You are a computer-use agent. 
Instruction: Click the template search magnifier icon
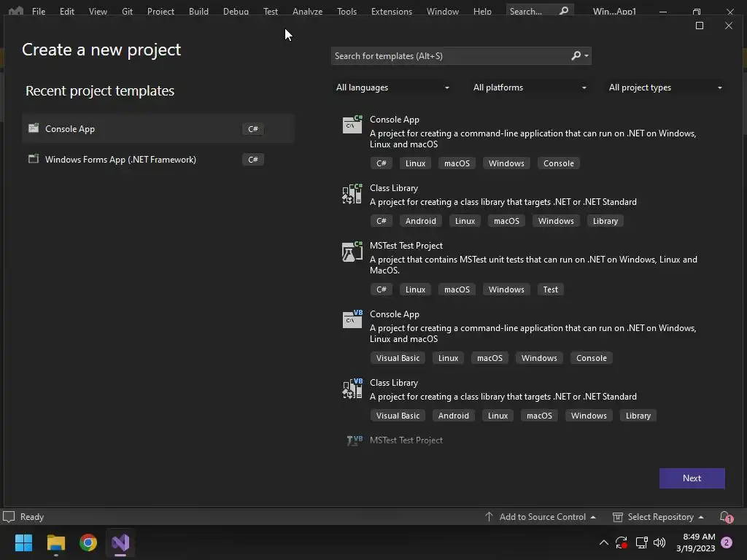tap(576, 55)
